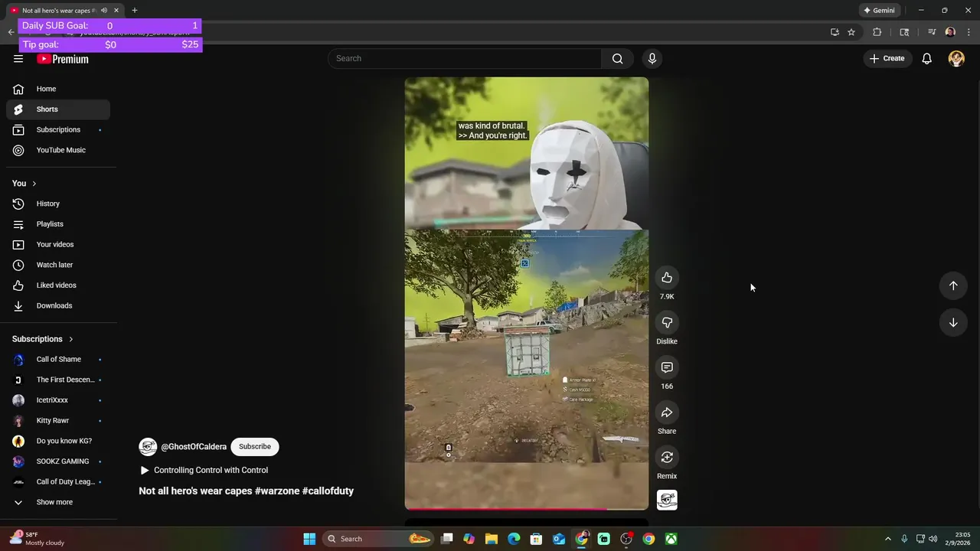The width and height of the screenshot is (980, 551).
Task: Open File Explorer from the taskbar
Action: [492, 539]
